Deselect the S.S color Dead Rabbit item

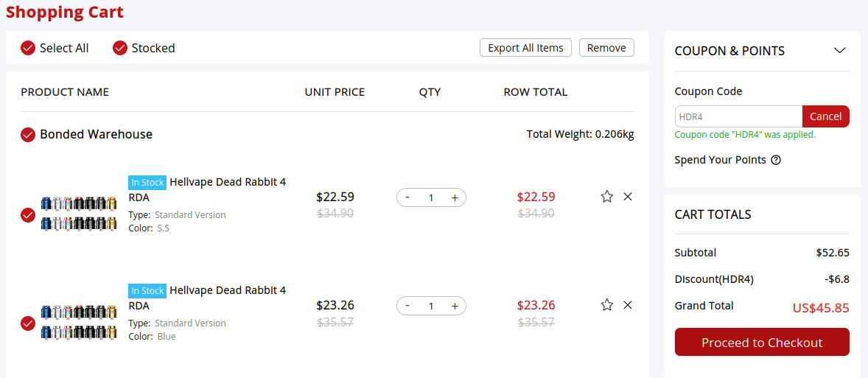28,215
